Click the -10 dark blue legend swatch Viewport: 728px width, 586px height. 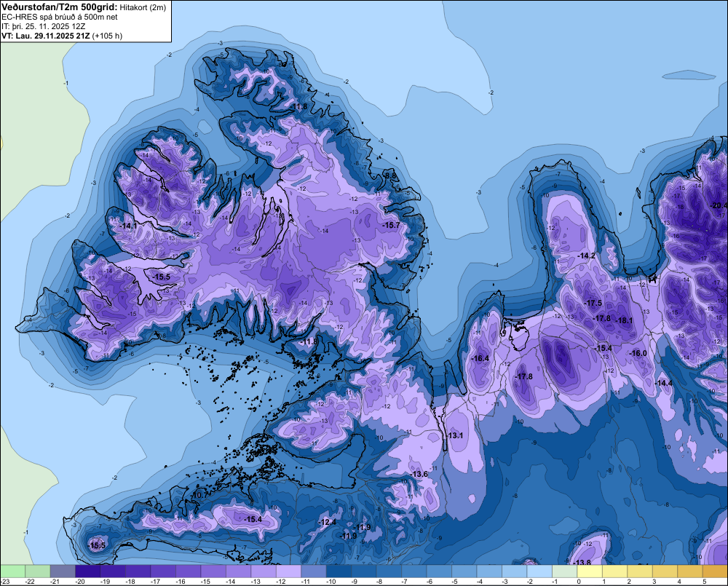point(339,571)
